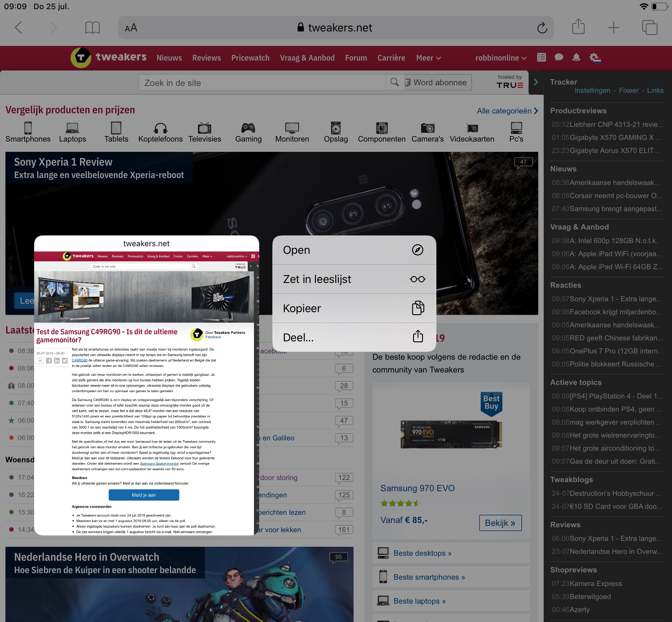The height and width of the screenshot is (622, 672).
Task: Reload the tweakers.net page
Action: tap(542, 28)
